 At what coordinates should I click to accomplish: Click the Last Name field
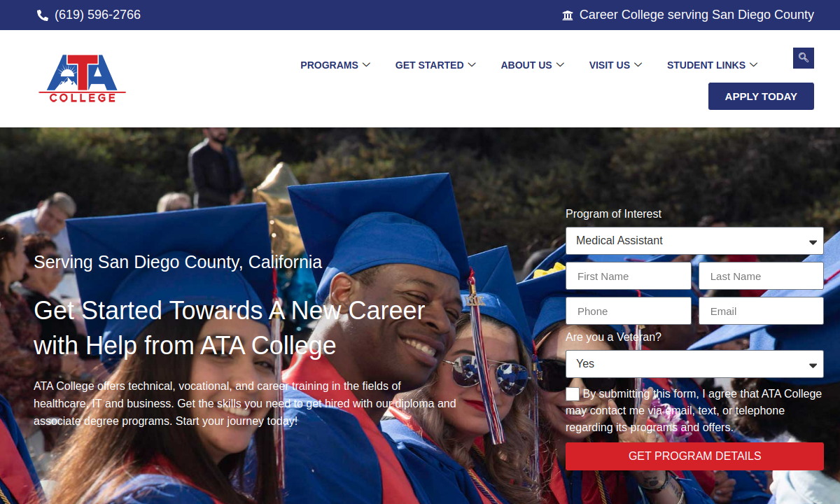coord(761,276)
